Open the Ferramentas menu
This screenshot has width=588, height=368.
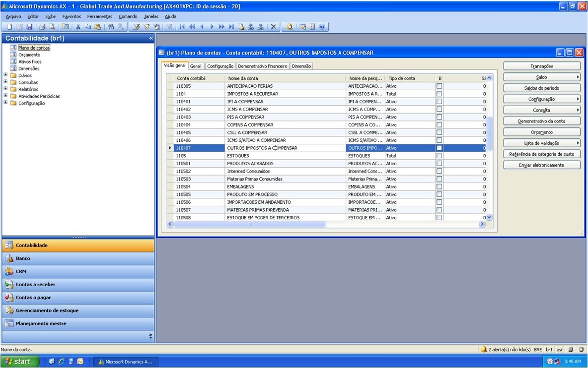tap(100, 16)
